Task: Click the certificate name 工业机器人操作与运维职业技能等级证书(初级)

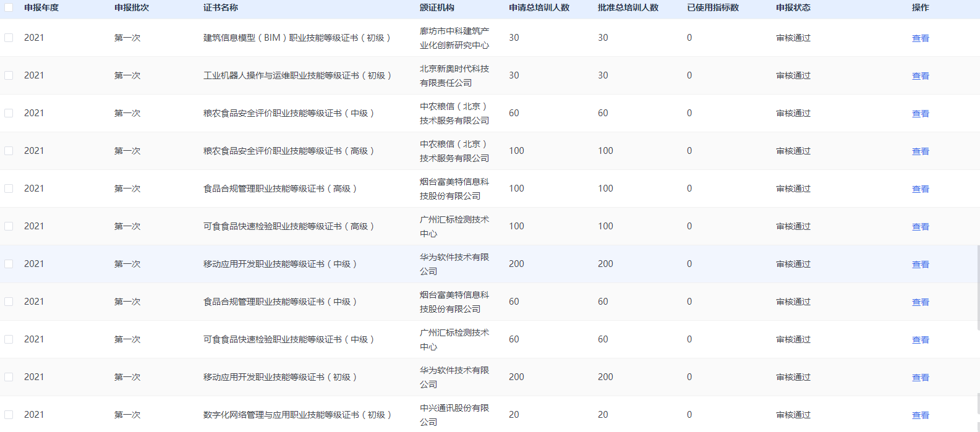Action: pos(299,75)
